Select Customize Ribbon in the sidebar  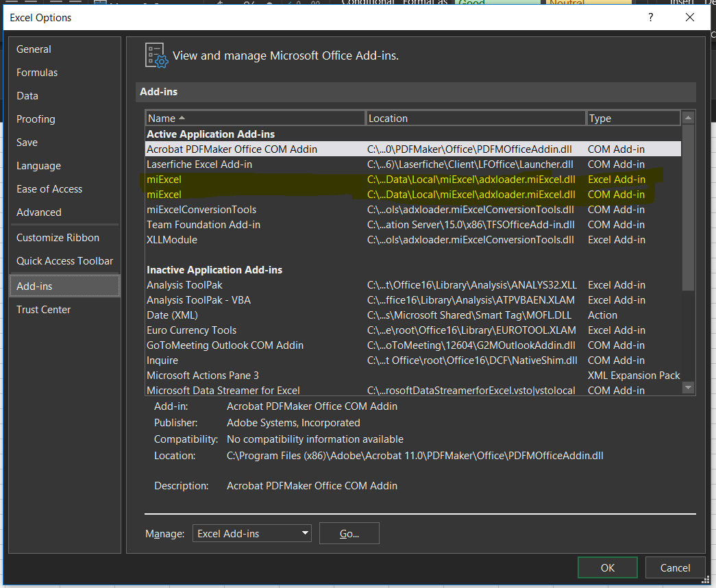[64, 238]
